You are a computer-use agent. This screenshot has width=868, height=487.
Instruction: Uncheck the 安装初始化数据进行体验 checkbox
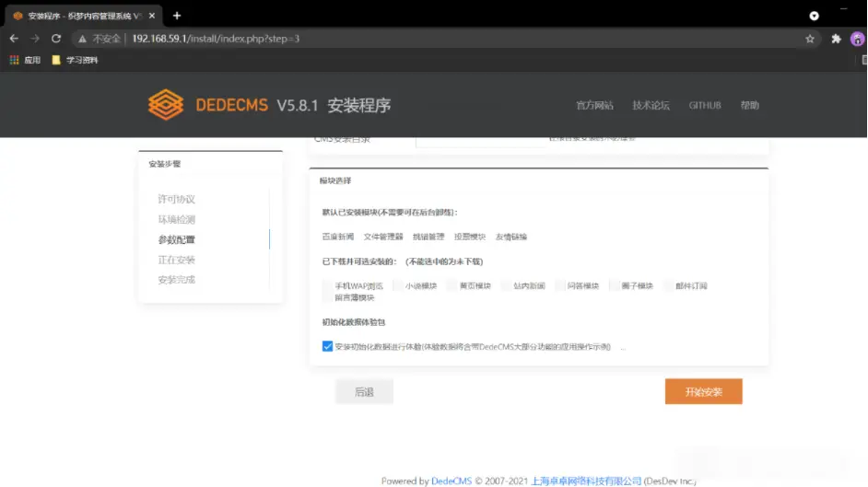(x=327, y=346)
